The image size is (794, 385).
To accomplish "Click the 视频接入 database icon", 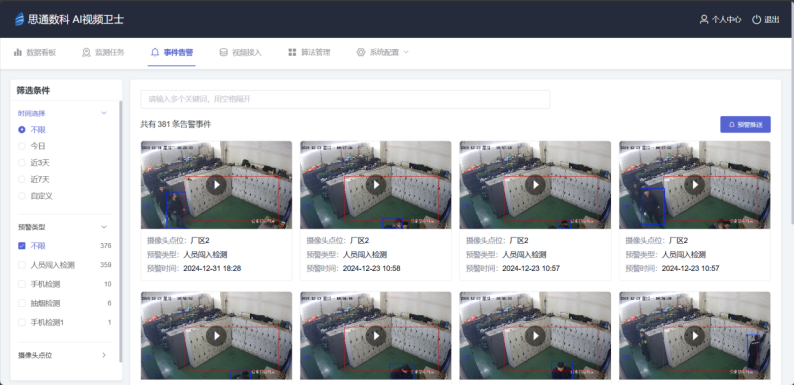I will coord(223,52).
